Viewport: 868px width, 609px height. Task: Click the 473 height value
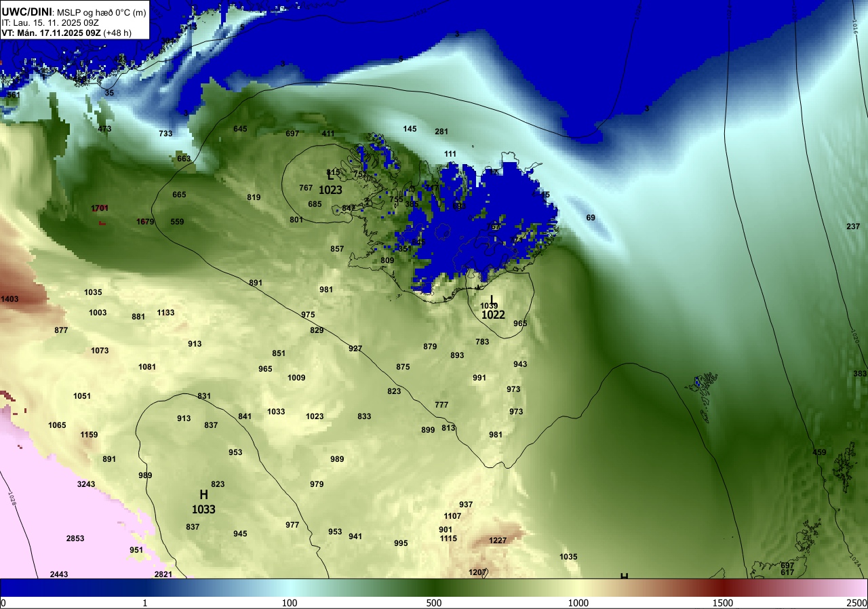(x=104, y=129)
